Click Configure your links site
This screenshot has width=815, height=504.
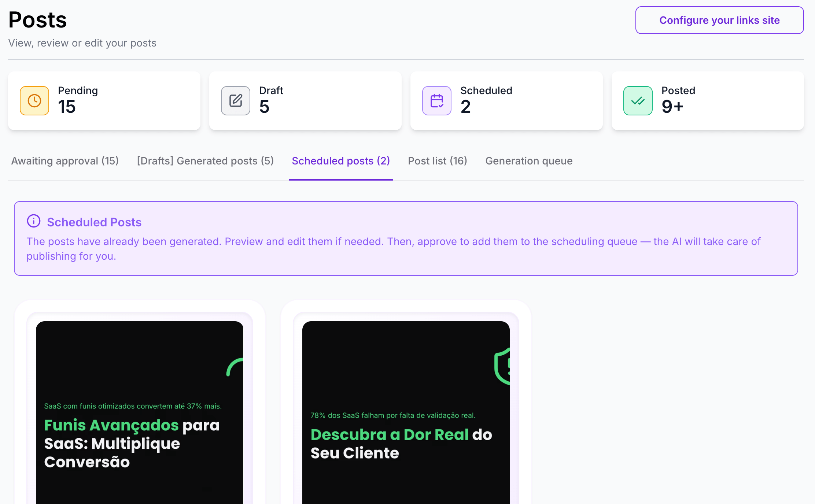[x=719, y=20]
